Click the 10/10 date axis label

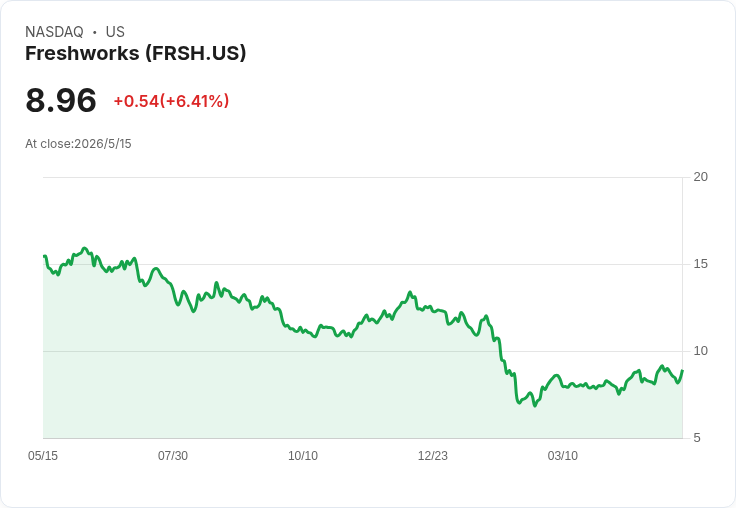303,455
